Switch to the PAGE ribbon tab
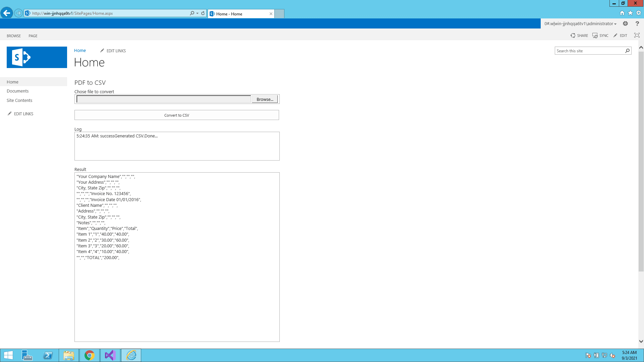Viewport: 644px width, 362px height. pos(33,36)
